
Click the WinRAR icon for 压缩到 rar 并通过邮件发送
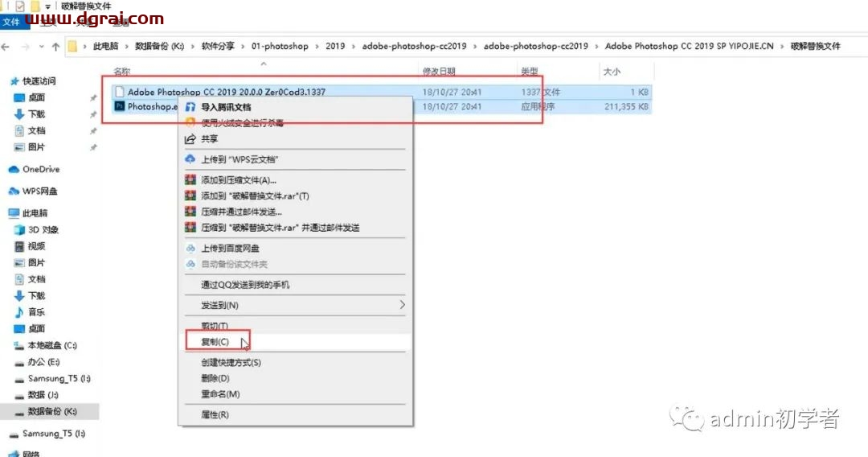(190, 228)
